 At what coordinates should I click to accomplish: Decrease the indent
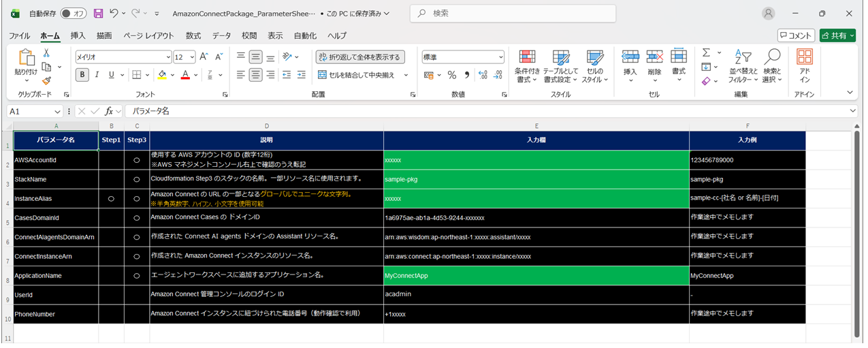tap(287, 75)
